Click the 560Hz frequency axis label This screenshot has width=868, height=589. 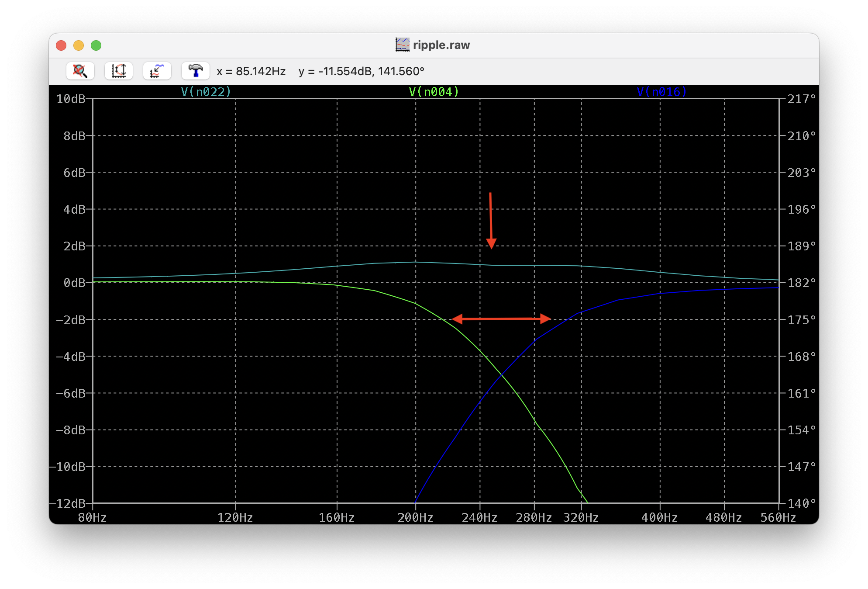pos(778,518)
